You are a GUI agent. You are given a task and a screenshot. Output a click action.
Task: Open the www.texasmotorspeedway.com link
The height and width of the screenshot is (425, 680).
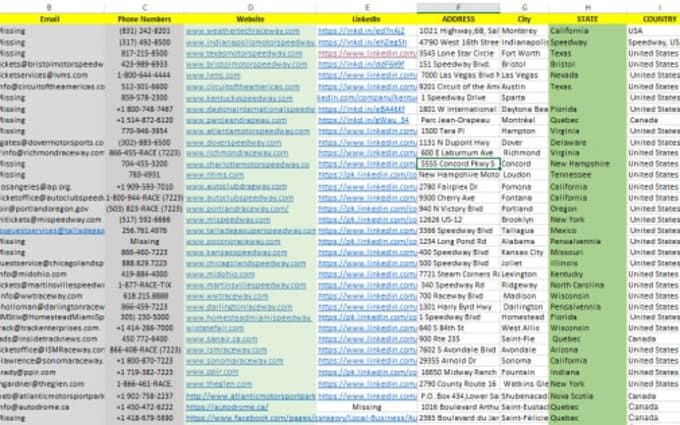pyautogui.click(x=244, y=53)
